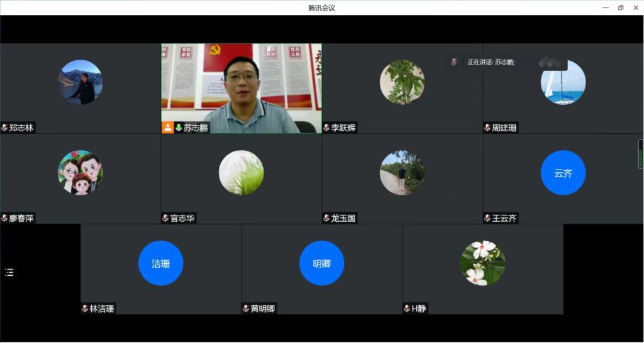Click the muted mic icon beside 廖春萍

tap(4, 218)
